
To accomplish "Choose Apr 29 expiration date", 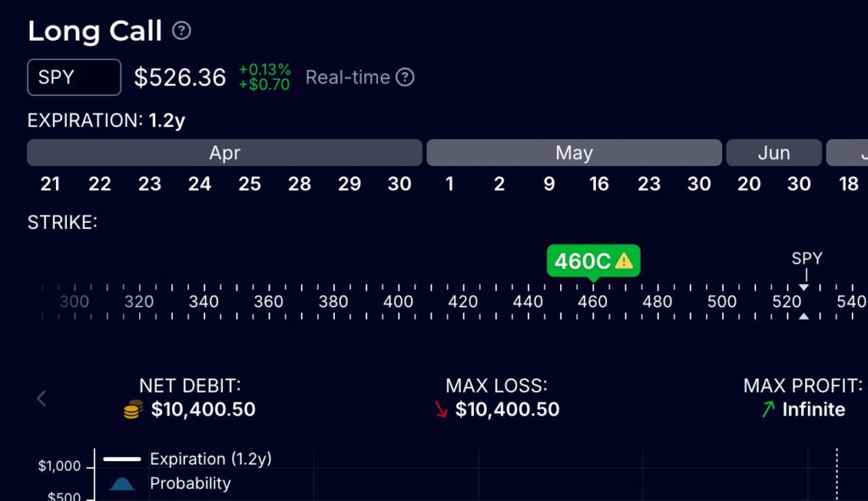I will click(x=349, y=184).
